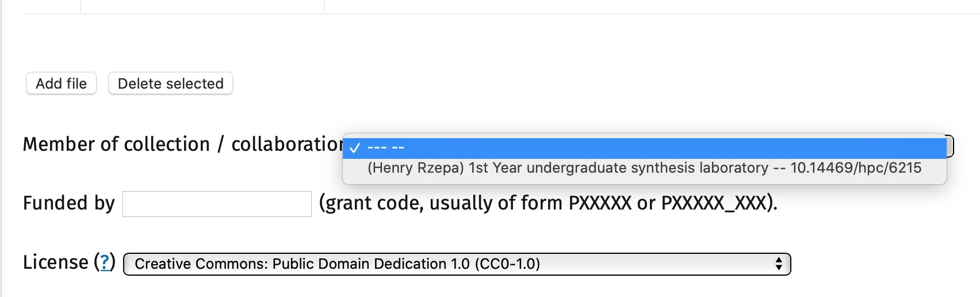The image size is (980, 297).
Task: Click the checkmark beside the selected option
Action: click(x=355, y=148)
